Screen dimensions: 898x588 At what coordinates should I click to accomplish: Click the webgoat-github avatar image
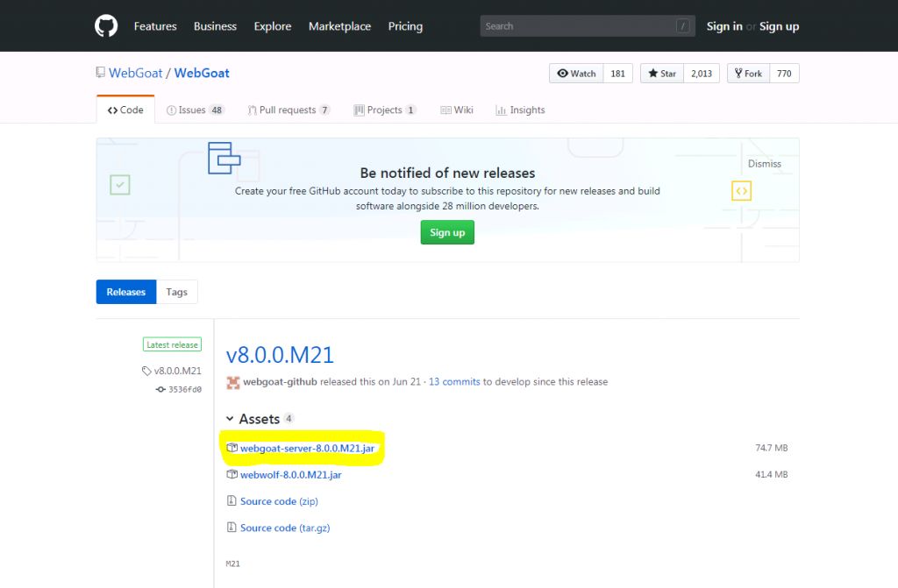[233, 382]
